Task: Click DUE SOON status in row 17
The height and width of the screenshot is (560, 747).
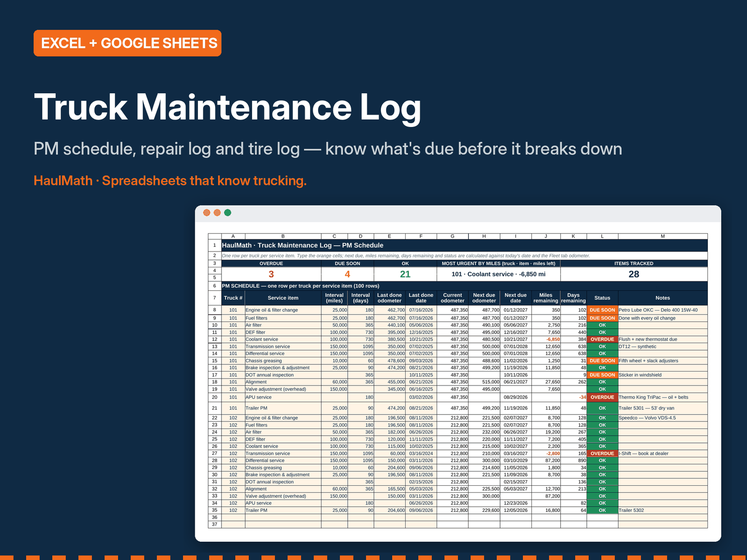Action: point(602,375)
